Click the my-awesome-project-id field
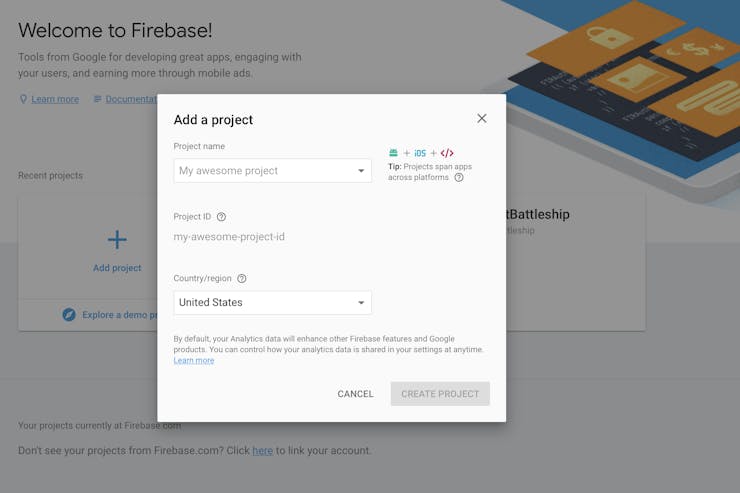 tap(229, 237)
